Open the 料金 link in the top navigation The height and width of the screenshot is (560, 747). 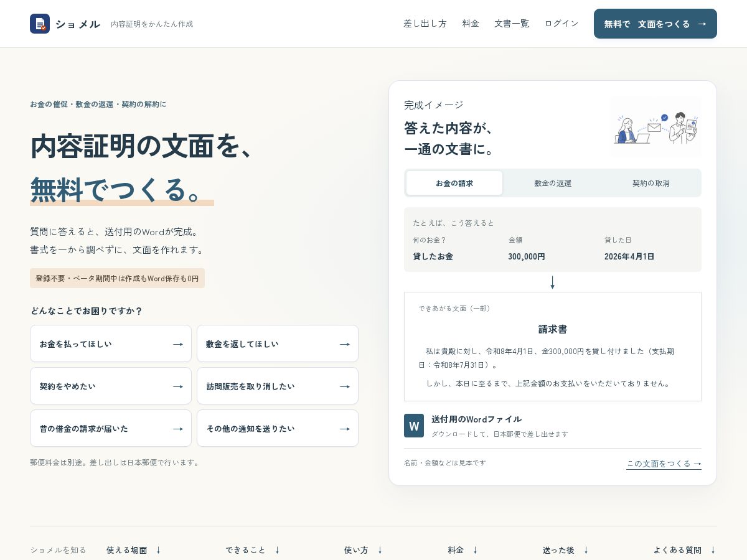coord(471,24)
